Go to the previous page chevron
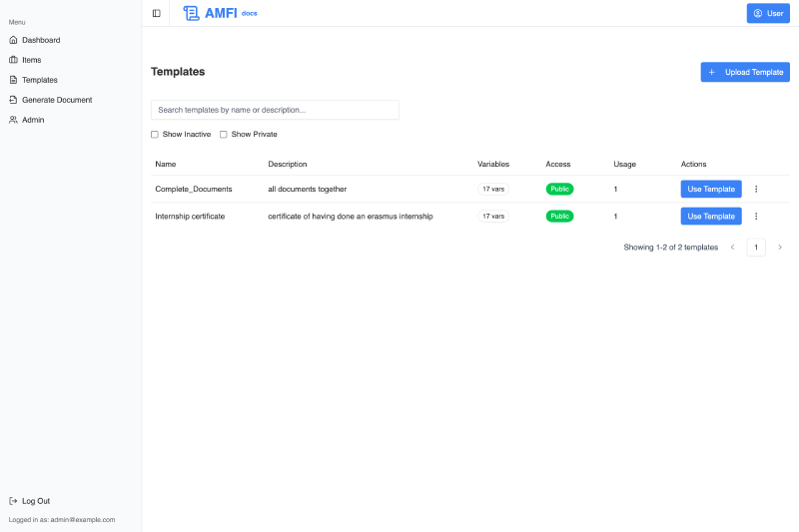The height and width of the screenshot is (532, 799). click(x=733, y=248)
